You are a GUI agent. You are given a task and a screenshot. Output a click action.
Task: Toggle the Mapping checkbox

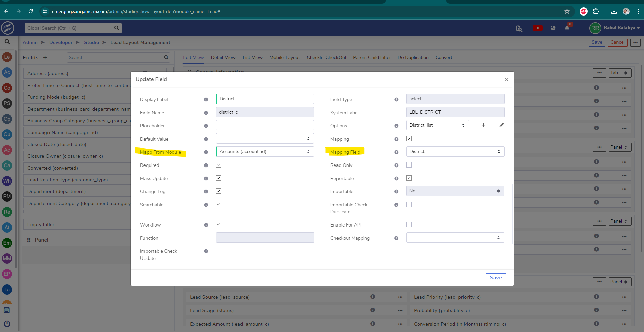(409, 139)
